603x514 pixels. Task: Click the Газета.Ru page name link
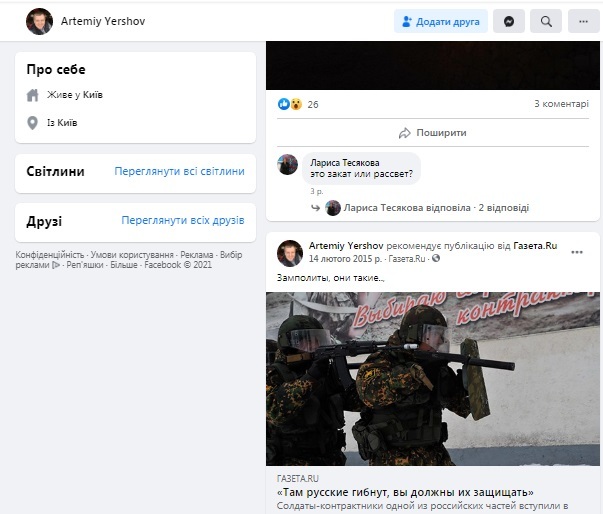[535, 246]
